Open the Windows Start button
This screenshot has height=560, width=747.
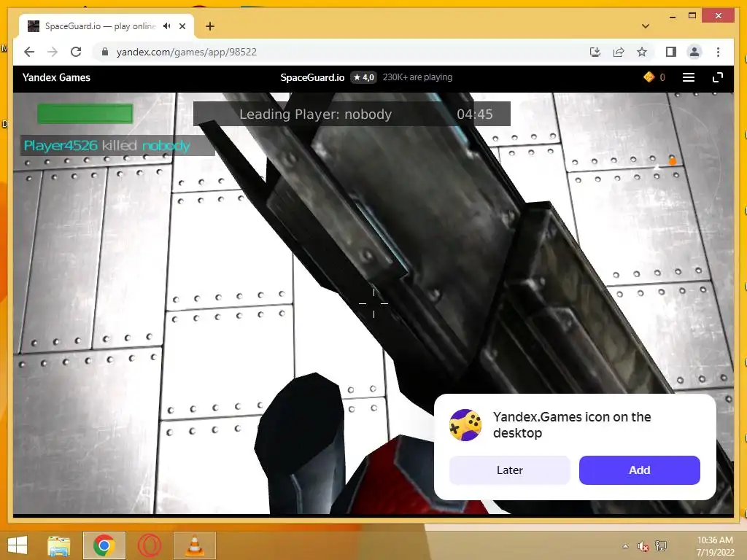[18, 545]
